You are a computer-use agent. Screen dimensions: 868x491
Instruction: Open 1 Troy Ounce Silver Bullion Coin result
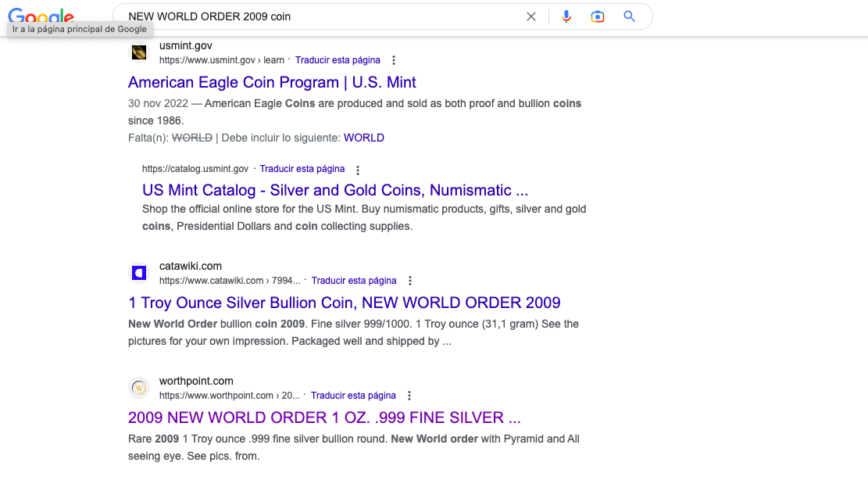[344, 303]
